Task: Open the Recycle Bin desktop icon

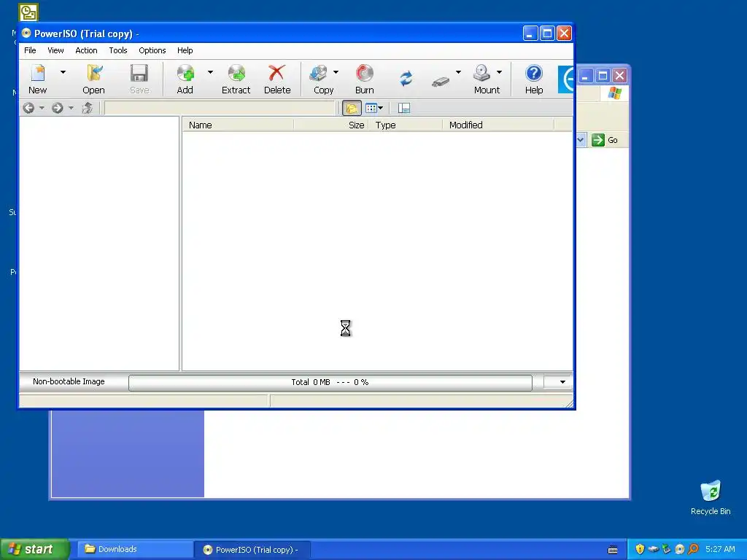Action: point(711,497)
